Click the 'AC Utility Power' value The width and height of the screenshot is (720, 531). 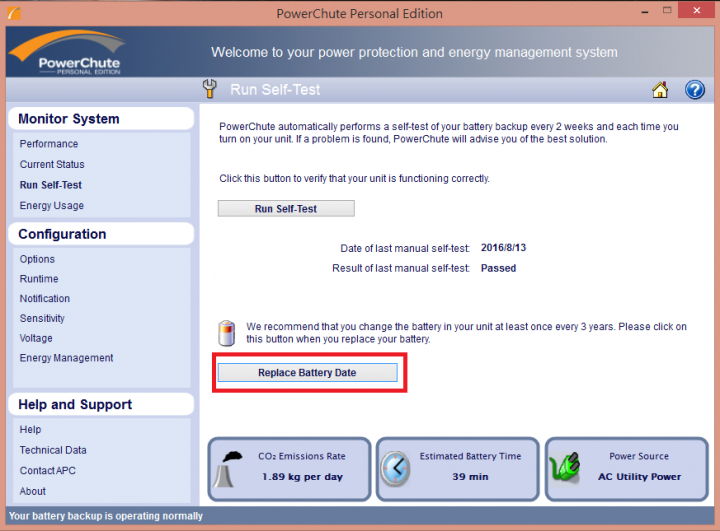(x=639, y=477)
